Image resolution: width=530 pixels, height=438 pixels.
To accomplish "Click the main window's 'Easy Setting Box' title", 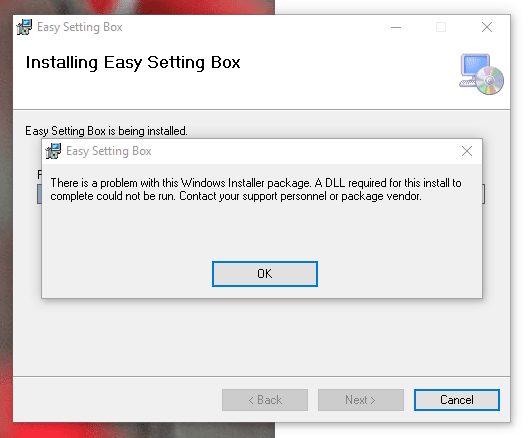I will tap(79, 27).
